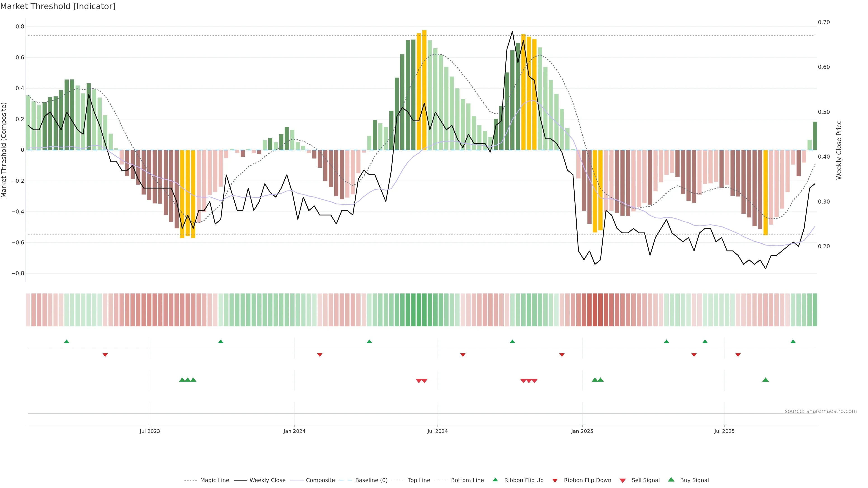This screenshot has width=868, height=488.
Task: Click the Buy Signal legend icon
Action: (671, 480)
